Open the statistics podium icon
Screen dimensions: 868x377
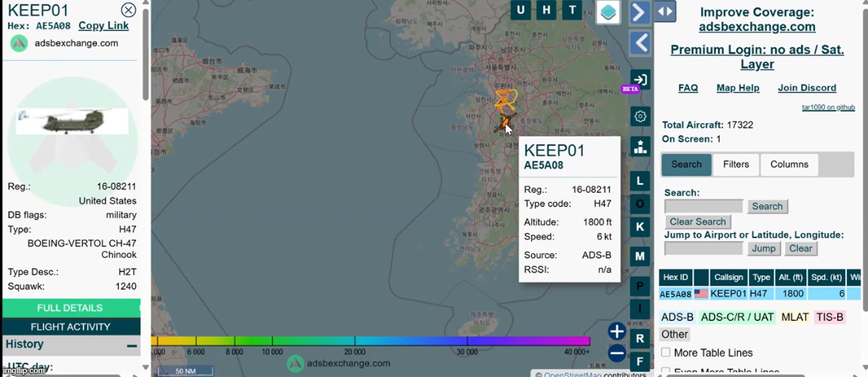(640, 146)
